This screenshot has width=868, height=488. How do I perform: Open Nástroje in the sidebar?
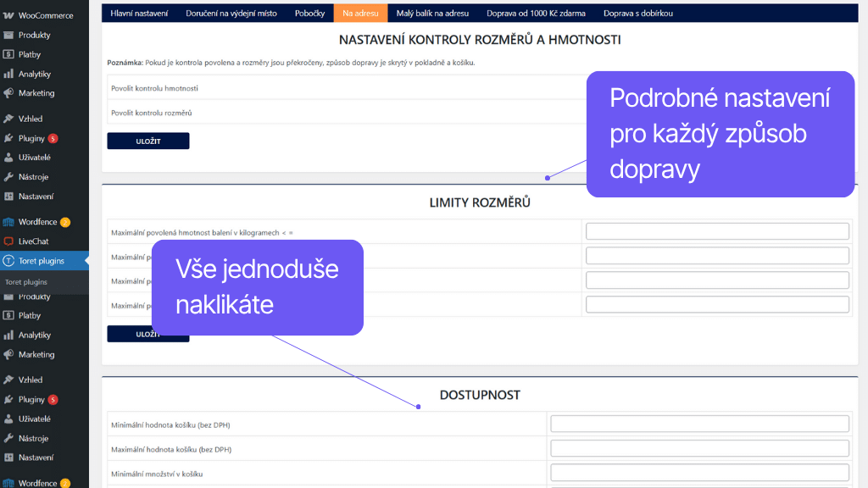click(34, 177)
